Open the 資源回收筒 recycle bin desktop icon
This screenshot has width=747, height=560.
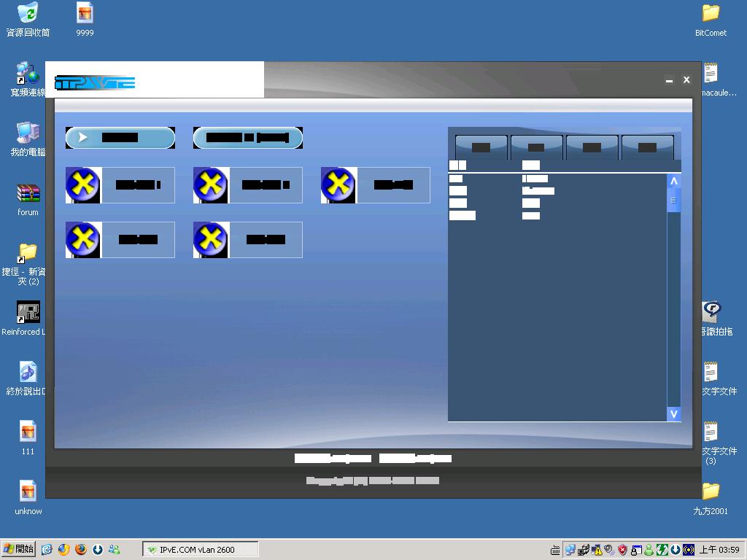tap(28, 20)
